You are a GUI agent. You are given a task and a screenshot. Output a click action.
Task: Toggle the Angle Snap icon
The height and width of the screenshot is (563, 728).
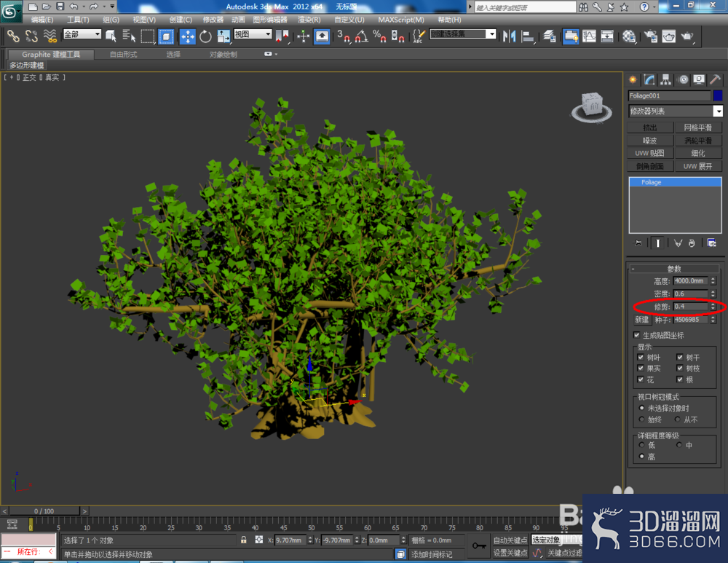point(362,36)
